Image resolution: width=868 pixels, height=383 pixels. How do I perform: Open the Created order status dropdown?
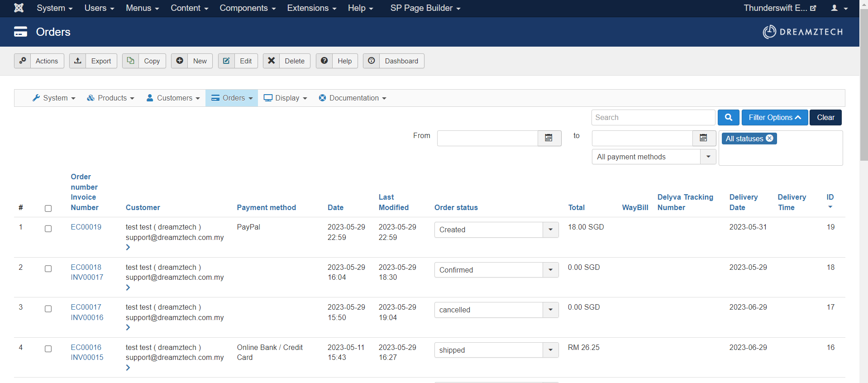click(x=496, y=230)
